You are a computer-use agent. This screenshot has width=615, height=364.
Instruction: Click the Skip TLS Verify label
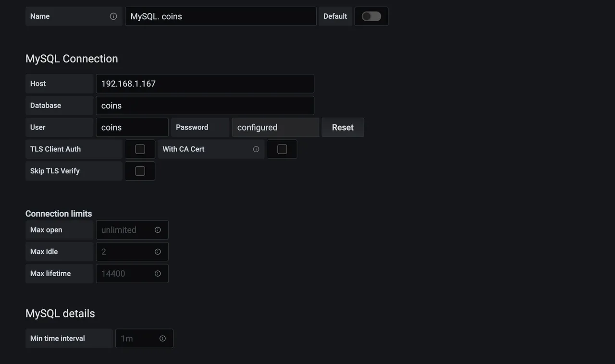(x=55, y=171)
